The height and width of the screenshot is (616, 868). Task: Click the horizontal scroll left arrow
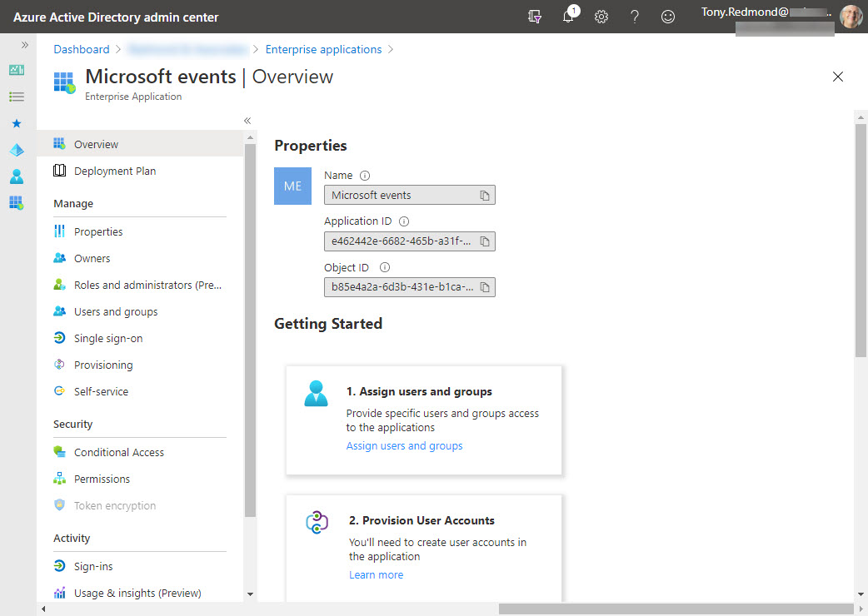[43, 609]
